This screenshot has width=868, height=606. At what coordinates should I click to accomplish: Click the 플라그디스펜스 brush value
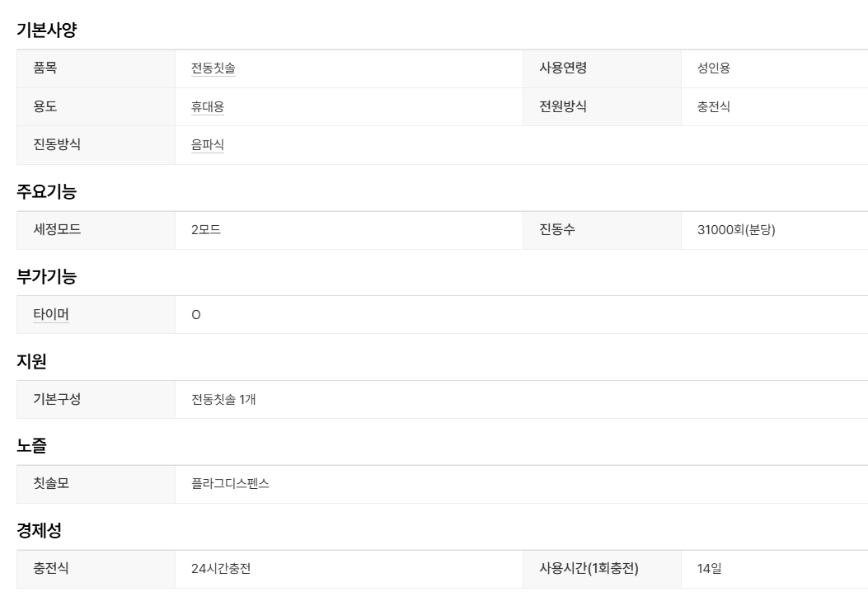pos(230,484)
